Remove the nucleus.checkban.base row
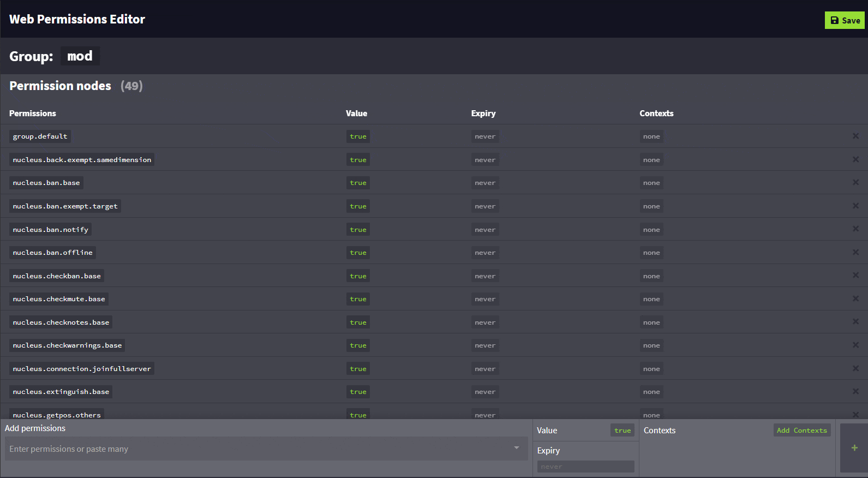The image size is (868, 478). pyautogui.click(x=855, y=275)
